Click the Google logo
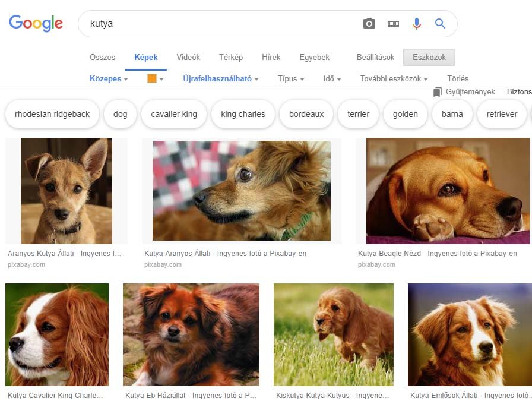This screenshot has width=532, height=404. point(36,23)
